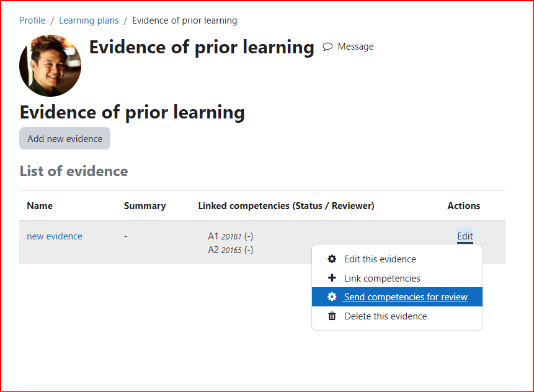Select Send competencies for review
534x392 pixels.
click(x=397, y=297)
